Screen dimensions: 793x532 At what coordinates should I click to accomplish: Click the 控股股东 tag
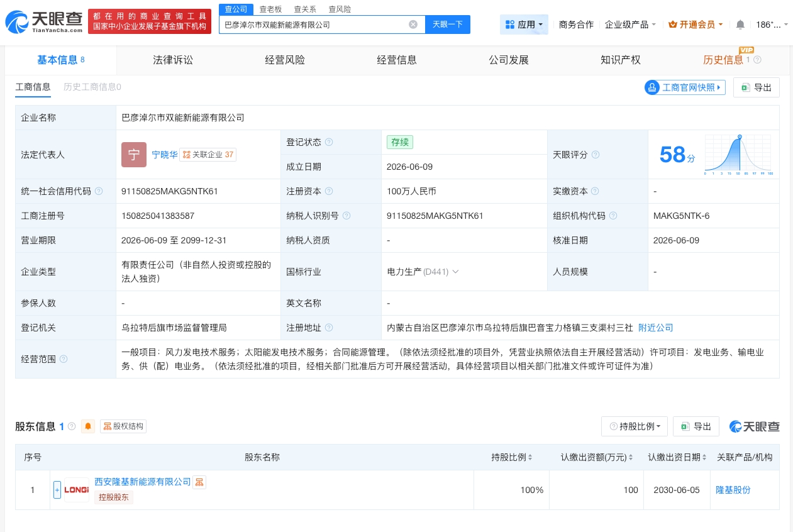pyautogui.click(x=114, y=497)
